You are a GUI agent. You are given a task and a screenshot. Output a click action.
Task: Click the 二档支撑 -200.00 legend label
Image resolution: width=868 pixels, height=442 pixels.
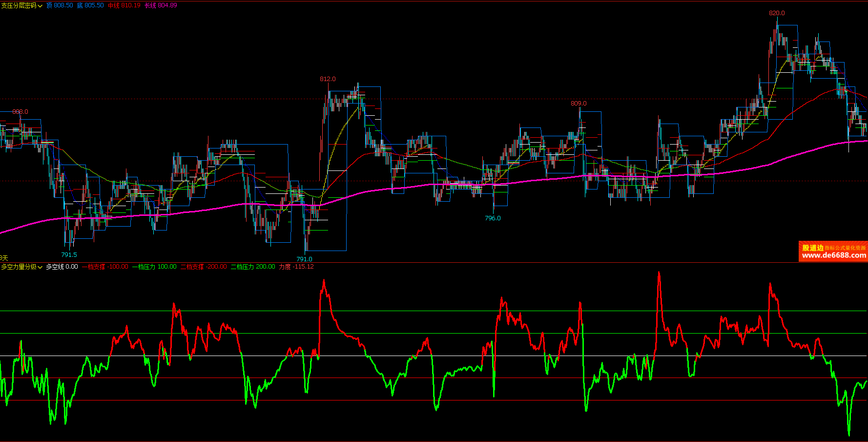[204, 267]
